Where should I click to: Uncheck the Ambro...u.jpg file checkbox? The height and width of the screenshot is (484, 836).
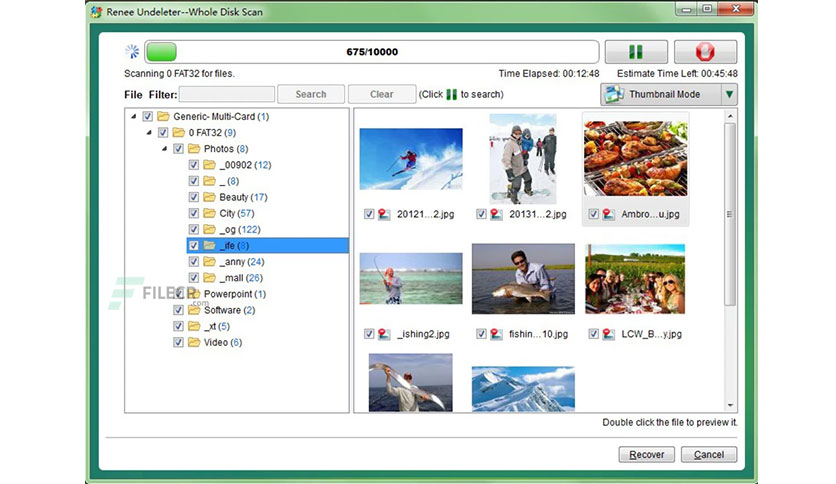(593, 214)
